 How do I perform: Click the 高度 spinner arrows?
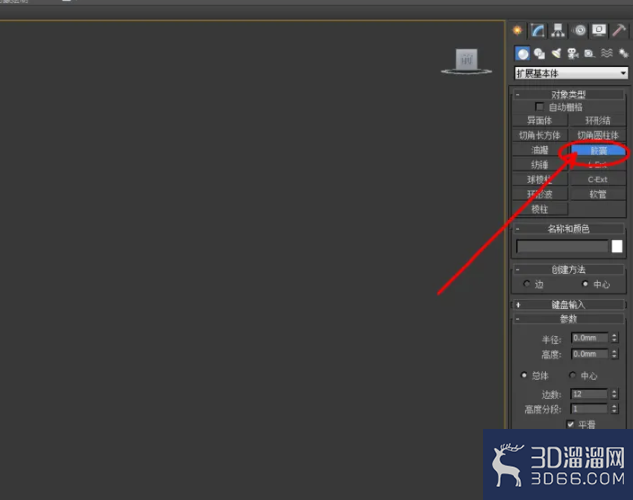click(x=614, y=354)
